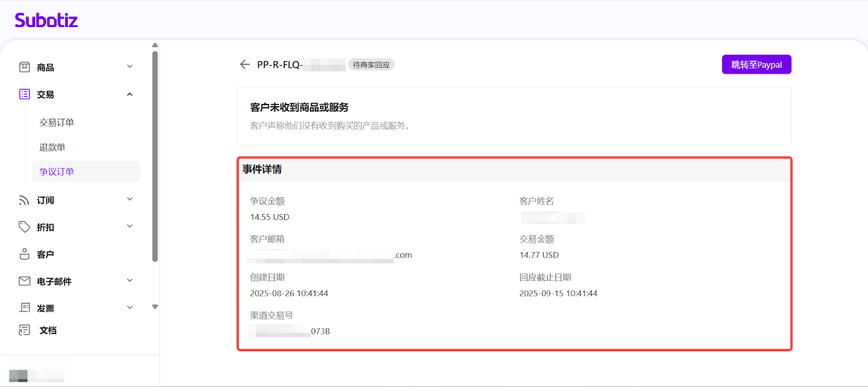Click the 客户 person icon
The height and width of the screenshot is (387, 868).
click(x=24, y=254)
